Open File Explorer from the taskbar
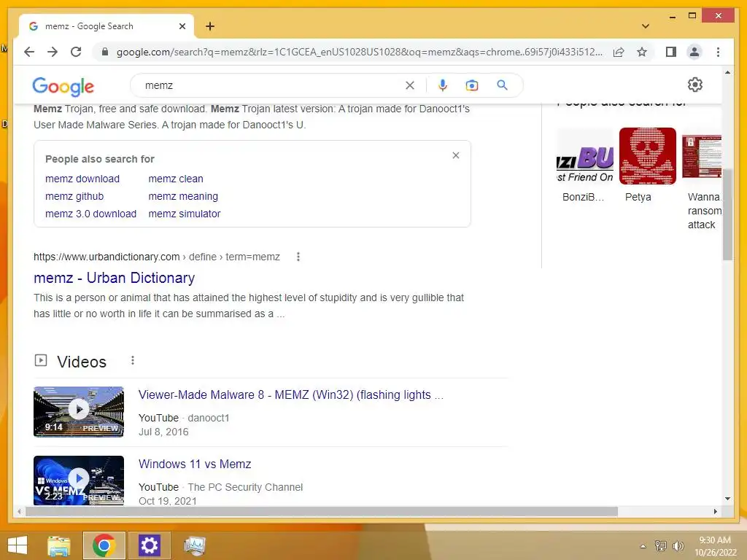Screen dimensions: 747x560 59,545
